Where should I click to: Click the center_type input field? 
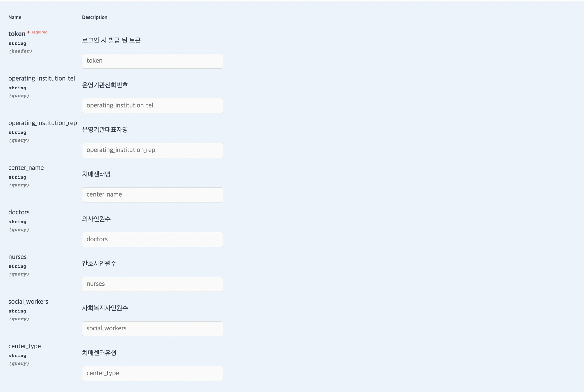tap(152, 373)
